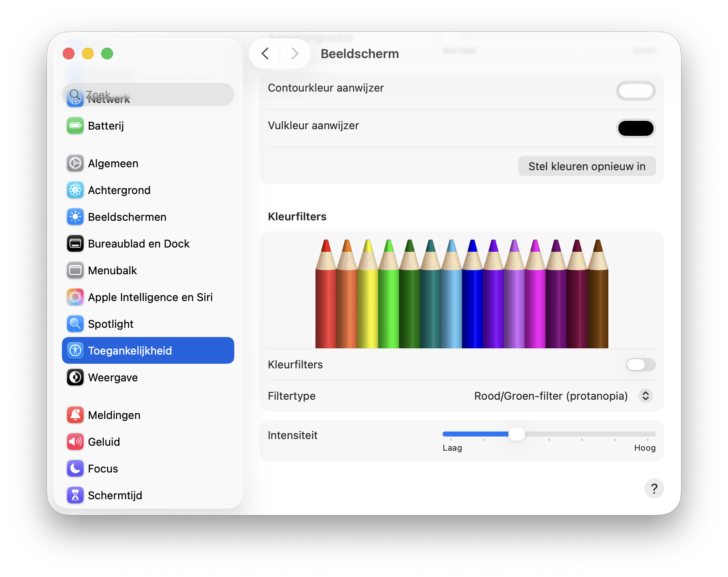This screenshot has height=577, width=728.
Task: Open the Focus settings pane
Action: [103, 469]
